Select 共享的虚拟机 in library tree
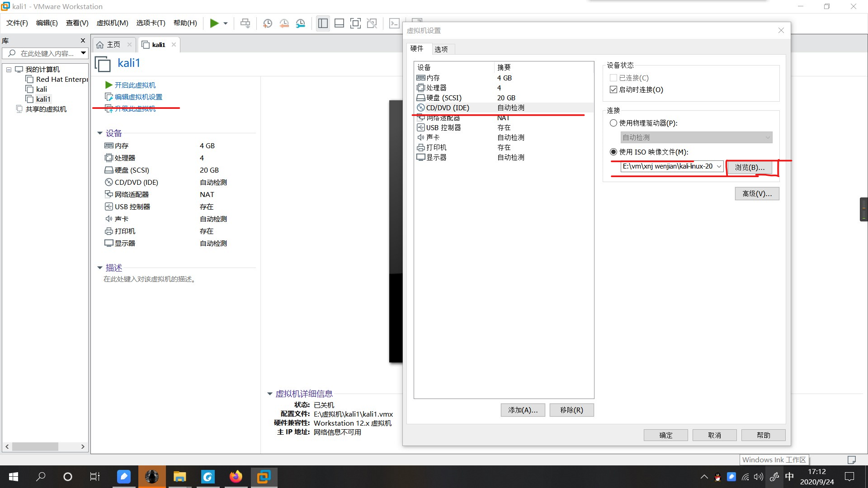This screenshot has width=868, height=488. (x=42, y=109)
